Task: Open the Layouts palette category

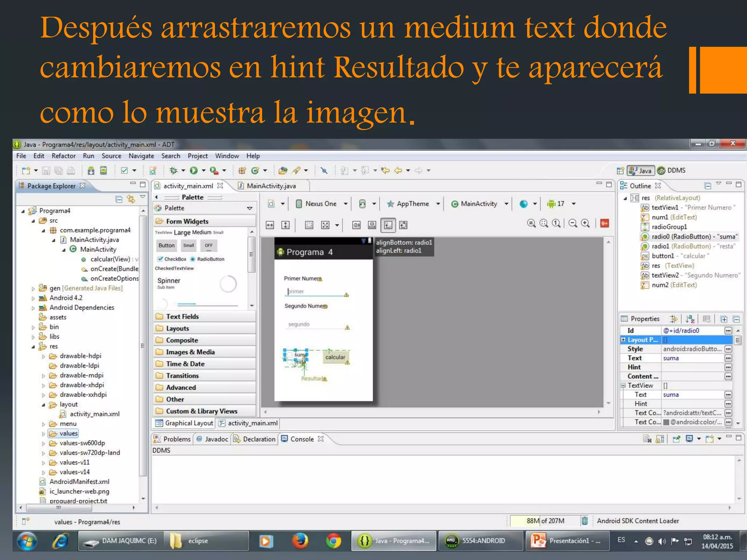Action: click(x=205, y=328)
